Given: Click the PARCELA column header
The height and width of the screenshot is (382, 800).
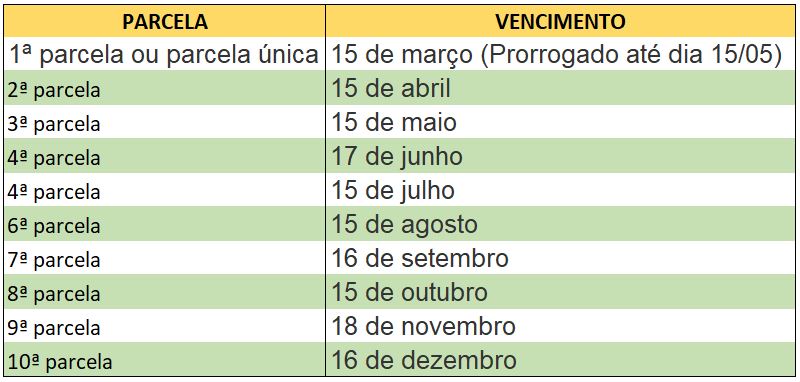Looking at the screenshot, I should tap(165, 21).
